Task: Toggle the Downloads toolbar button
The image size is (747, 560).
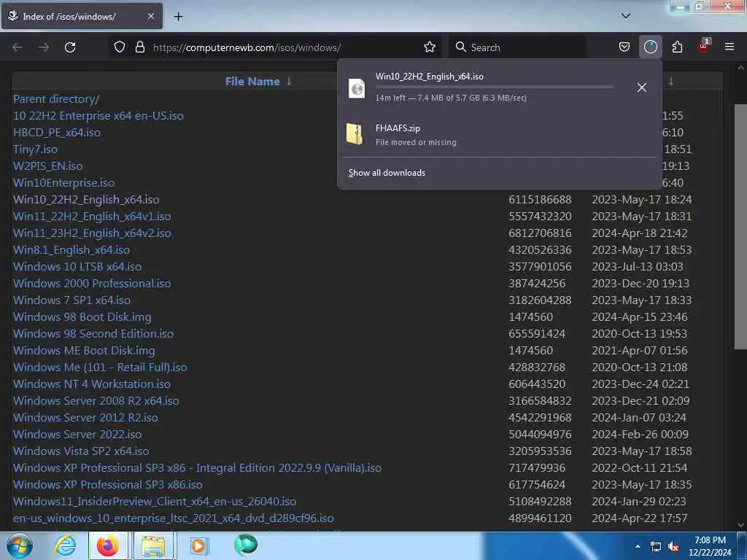Action: (650, 47)
